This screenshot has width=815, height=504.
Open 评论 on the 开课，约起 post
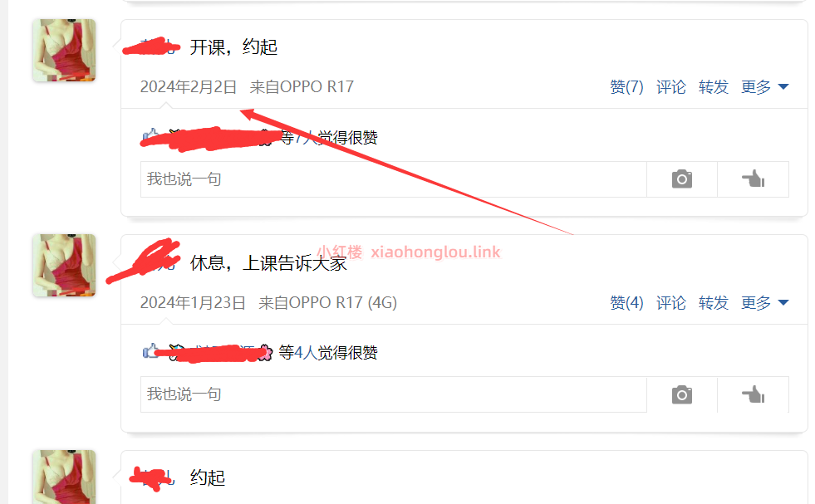tap(671, 87)
